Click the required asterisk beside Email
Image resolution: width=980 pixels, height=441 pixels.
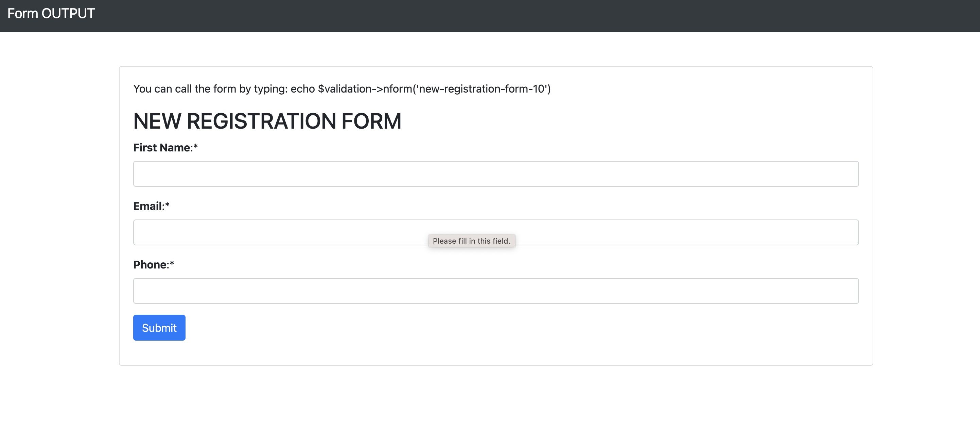click(167, 206)
